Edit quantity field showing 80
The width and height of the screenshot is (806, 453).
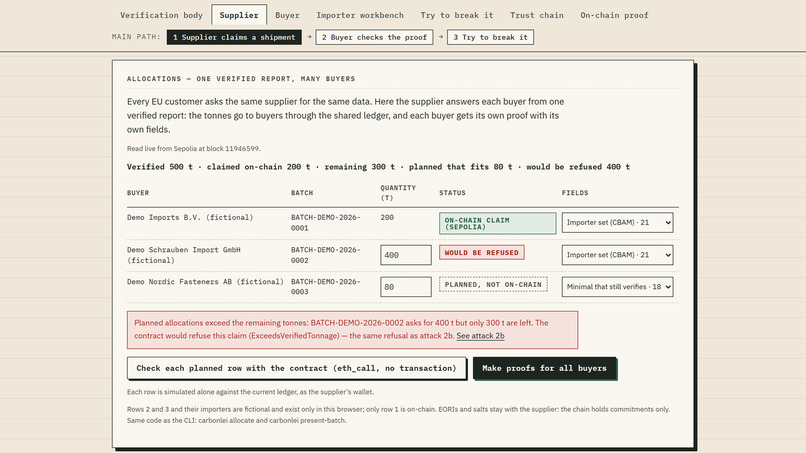tap(406, 287)
